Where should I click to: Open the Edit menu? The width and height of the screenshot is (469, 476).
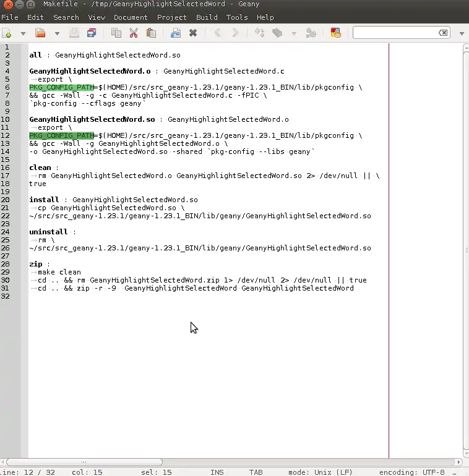[x=35, y=17]
